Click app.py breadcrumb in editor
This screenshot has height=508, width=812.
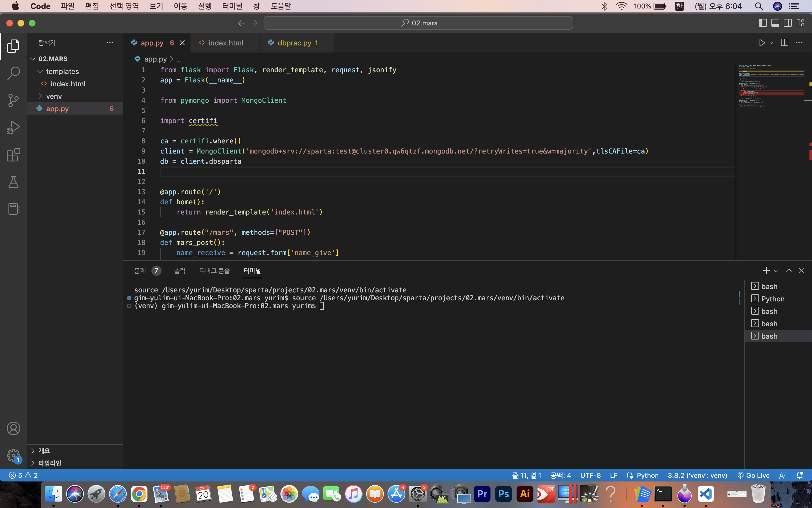coord(155,59)
